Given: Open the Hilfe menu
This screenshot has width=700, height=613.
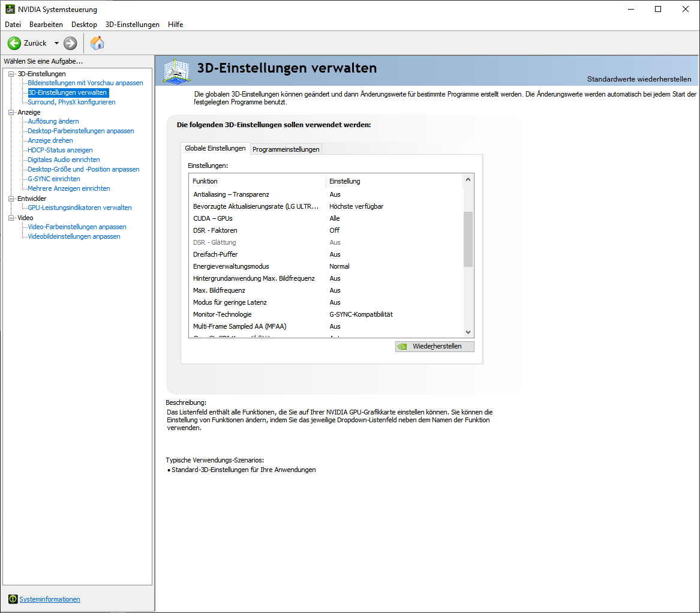Looking at the screenshot, I should [175, 25].
